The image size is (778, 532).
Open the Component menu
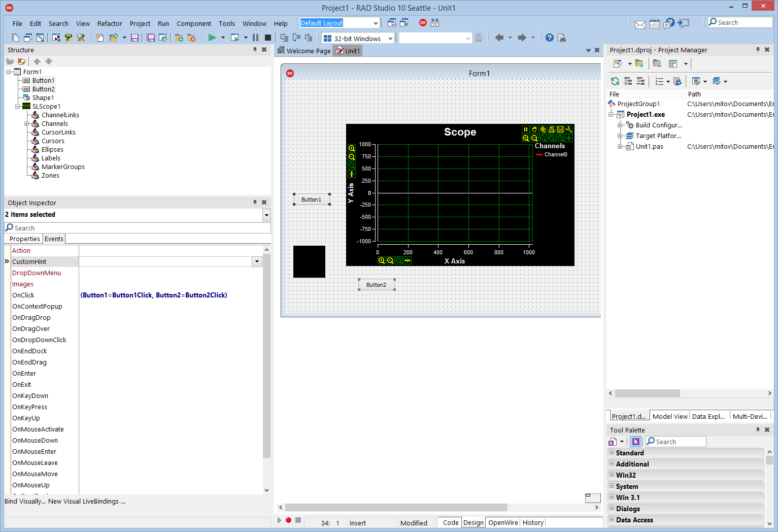click(194, 23)
